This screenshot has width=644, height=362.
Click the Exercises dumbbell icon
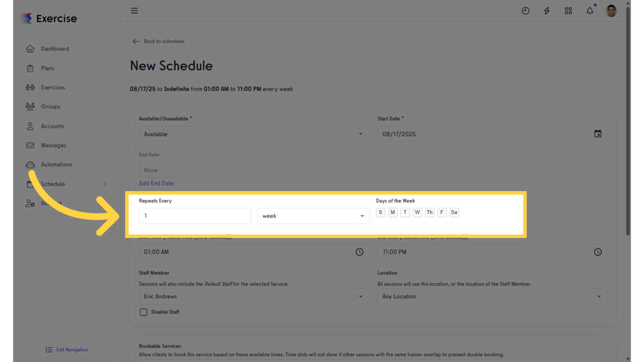[30, 87]
